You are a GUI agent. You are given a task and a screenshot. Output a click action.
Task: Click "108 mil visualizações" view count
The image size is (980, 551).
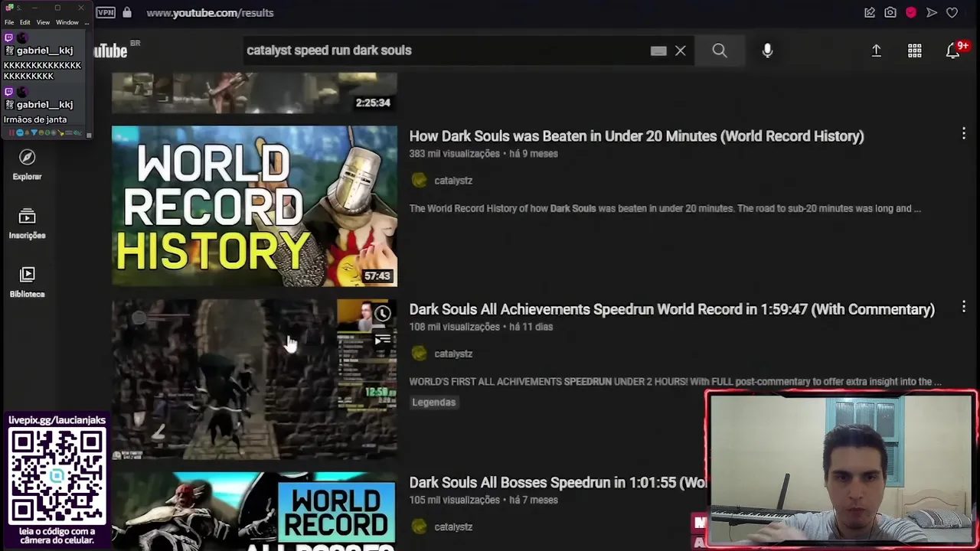pos(454,327)
